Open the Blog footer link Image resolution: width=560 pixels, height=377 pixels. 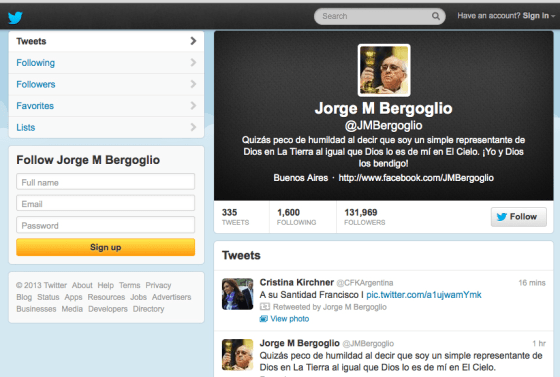point(24,297)
